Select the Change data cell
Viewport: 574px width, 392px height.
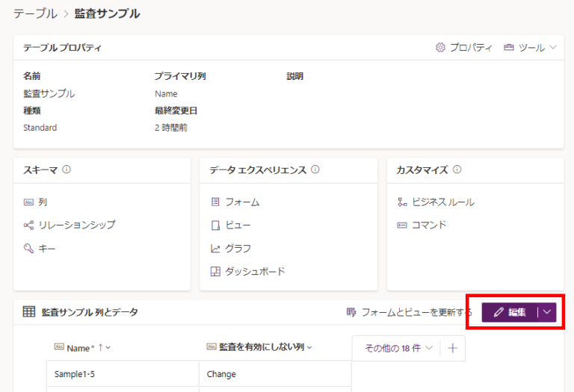[x=274, y=373]
